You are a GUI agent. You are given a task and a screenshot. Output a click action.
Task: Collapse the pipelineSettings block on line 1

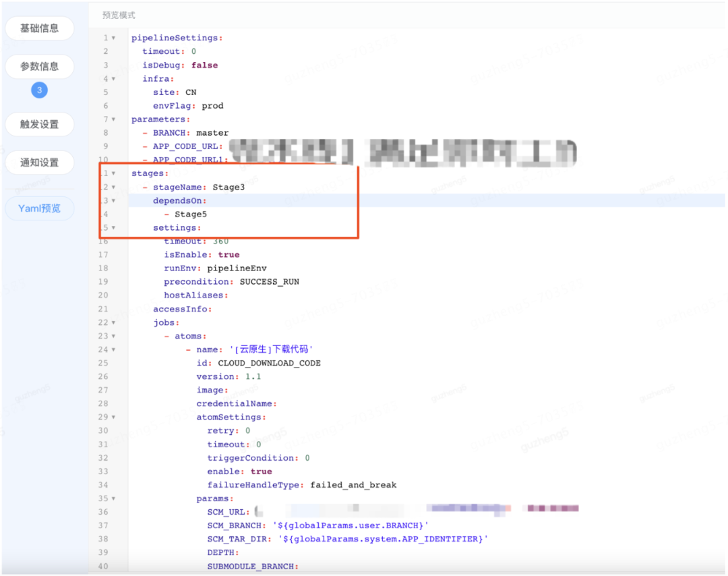(113, 38)
